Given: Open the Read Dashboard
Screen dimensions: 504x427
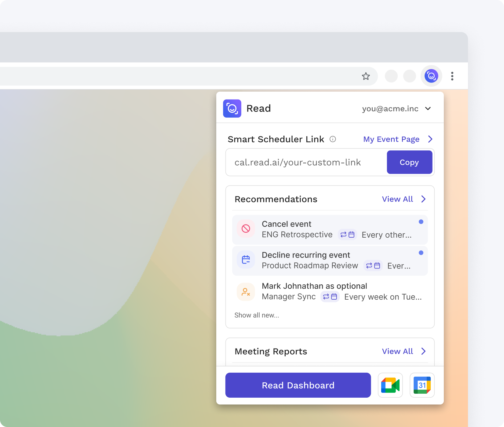Looking at the screenshot, I should click(298, 385).
